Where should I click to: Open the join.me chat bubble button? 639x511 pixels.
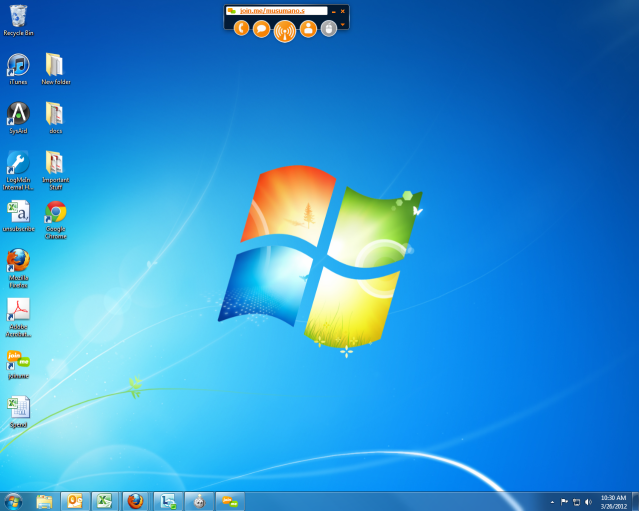(x=261, y=29)
